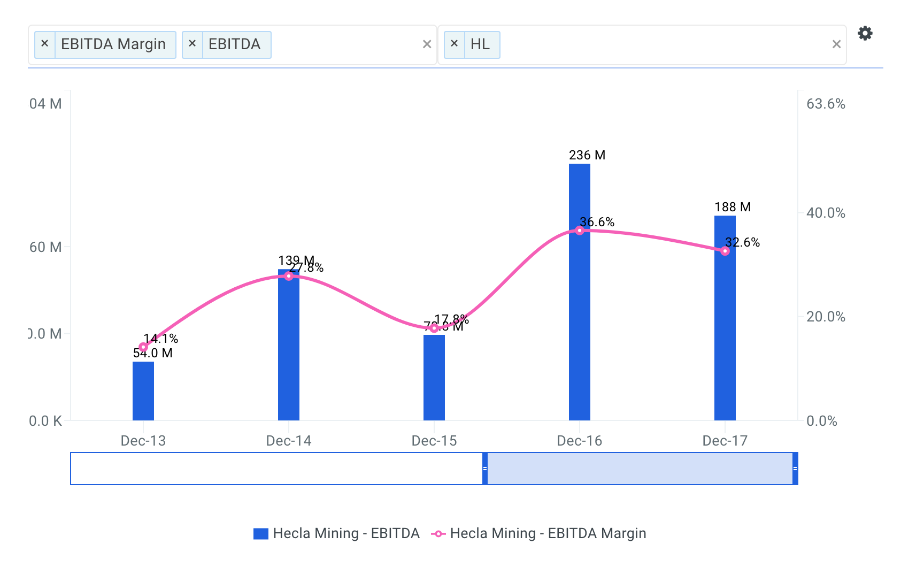Click the 40.0% right axis label
Image resolution: width=924 pixels, height=567 pixels.
pyautogui.click(x=826, y=213)
